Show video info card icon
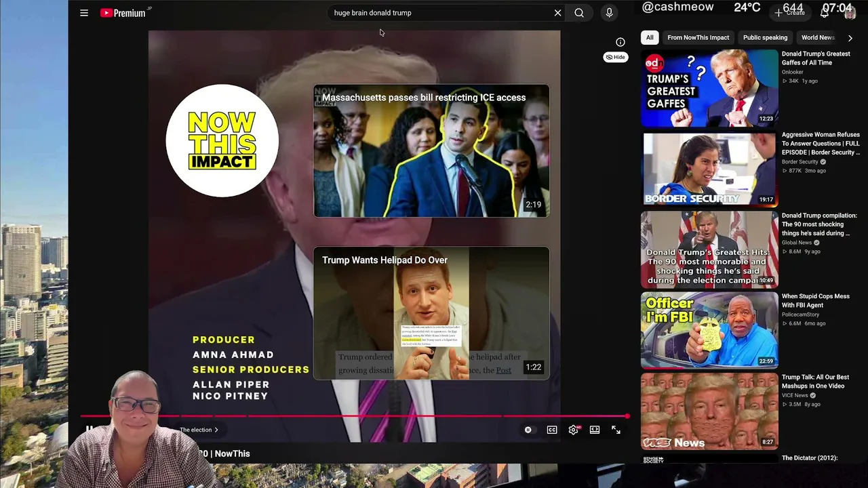 tap(620, 42)
